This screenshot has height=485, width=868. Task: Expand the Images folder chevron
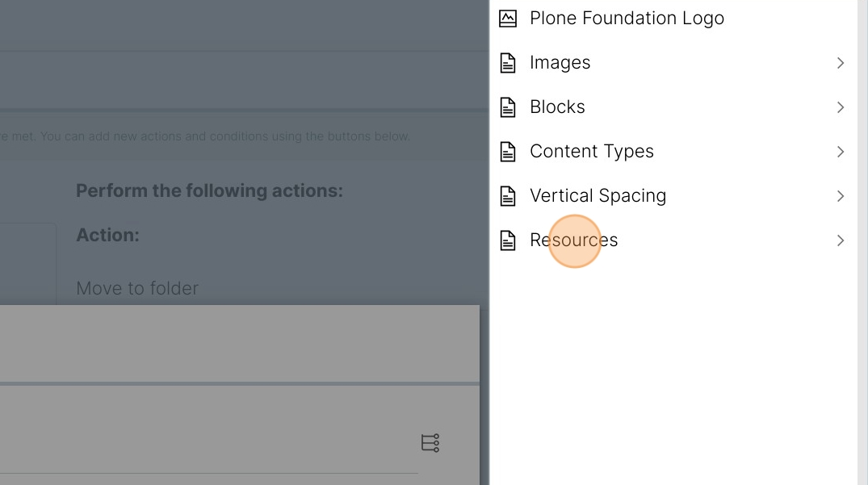tap(841, 63)
